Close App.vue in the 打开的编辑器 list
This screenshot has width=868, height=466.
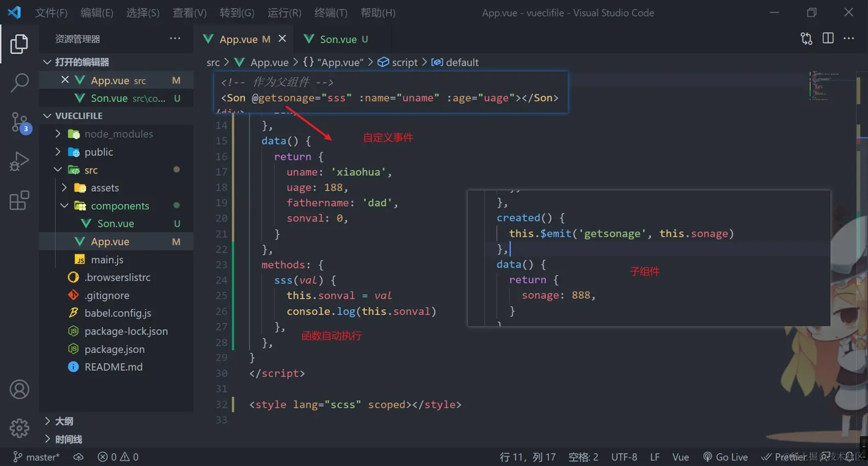pos(64,80)
